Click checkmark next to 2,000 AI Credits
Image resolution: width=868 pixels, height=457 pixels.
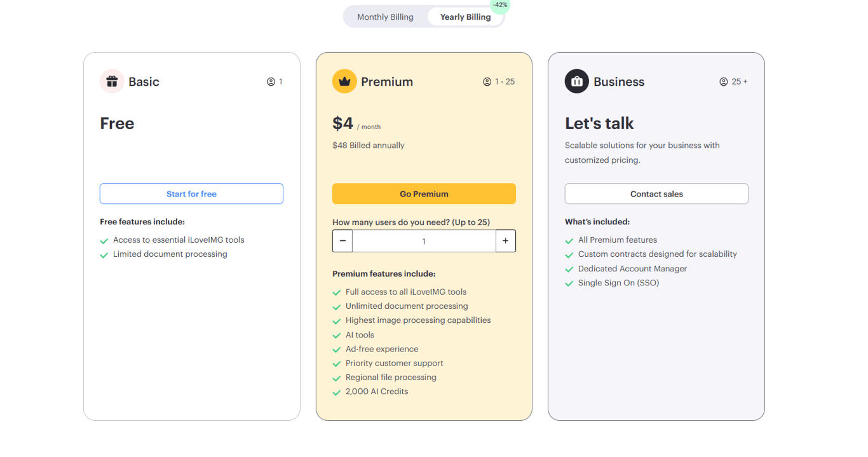click(337, 392)
